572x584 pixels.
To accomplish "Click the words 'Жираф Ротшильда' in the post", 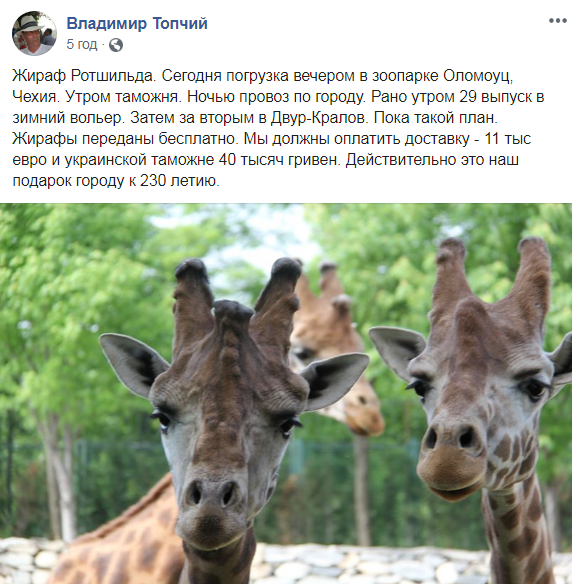I will pos(83,76).
